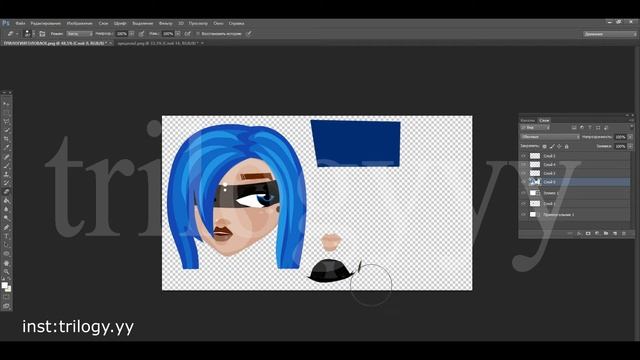
Task: Select the Rectangular Marquee tool
Action: point(7,113)
